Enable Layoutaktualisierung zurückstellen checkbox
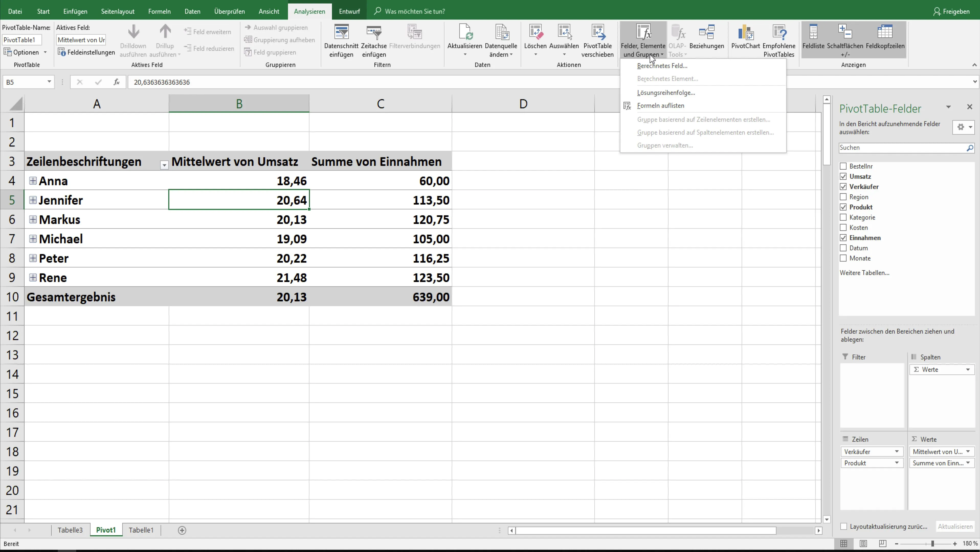980x552 pixels. tap(843, 526)
